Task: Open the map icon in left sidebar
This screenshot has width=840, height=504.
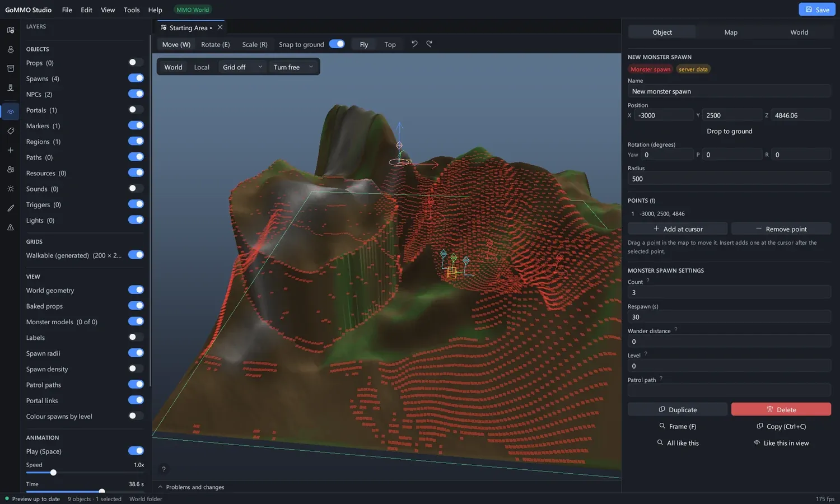Action: coord(11,30)
